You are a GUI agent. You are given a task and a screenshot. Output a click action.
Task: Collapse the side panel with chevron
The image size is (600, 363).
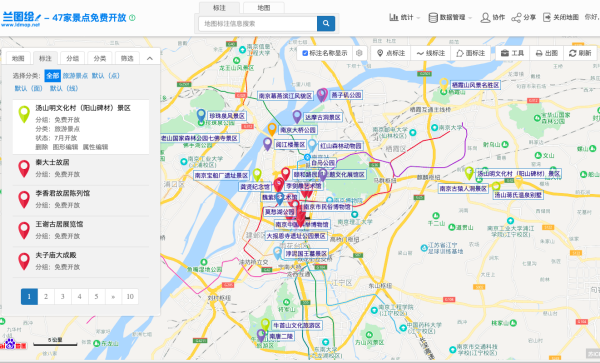[x=150, y=59]
